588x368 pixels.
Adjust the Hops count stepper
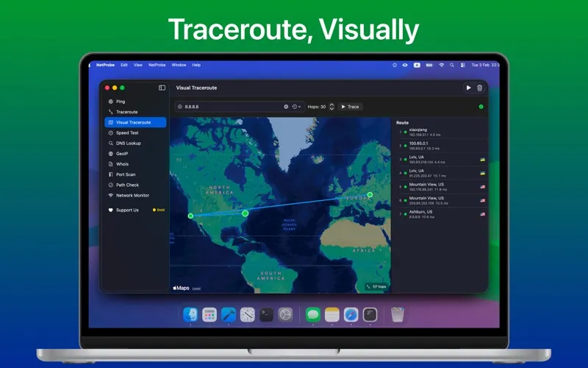pyautogui.click(x=331, y=107)
